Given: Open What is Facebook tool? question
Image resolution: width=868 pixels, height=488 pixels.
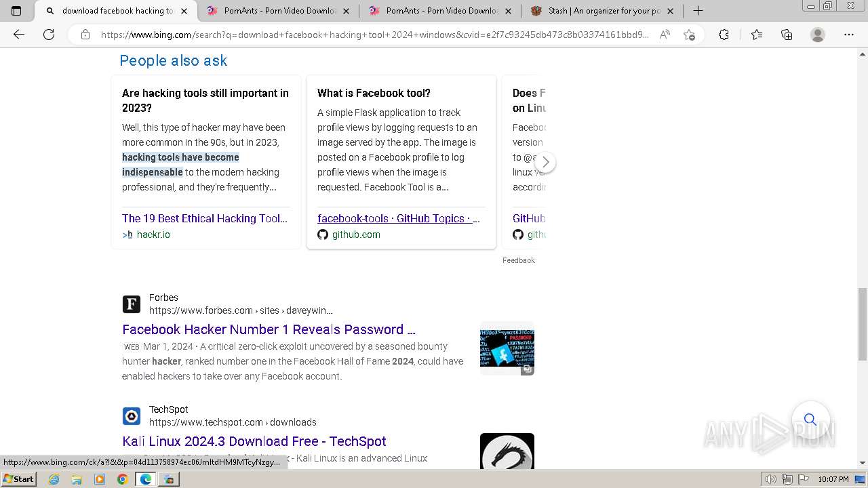Looking at the screenshot, I should pyautogui.click(x=374, y=93).
